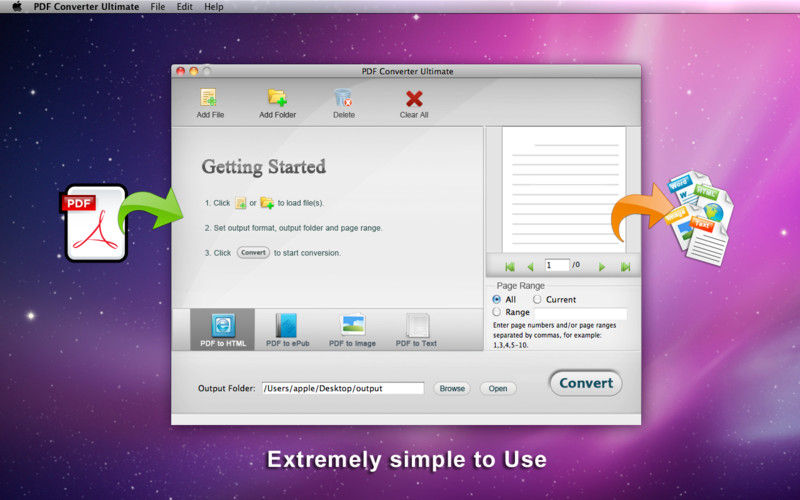Minimize the PDF Converter Ultimate window
800x500 pixels.
tap(194, 71)
